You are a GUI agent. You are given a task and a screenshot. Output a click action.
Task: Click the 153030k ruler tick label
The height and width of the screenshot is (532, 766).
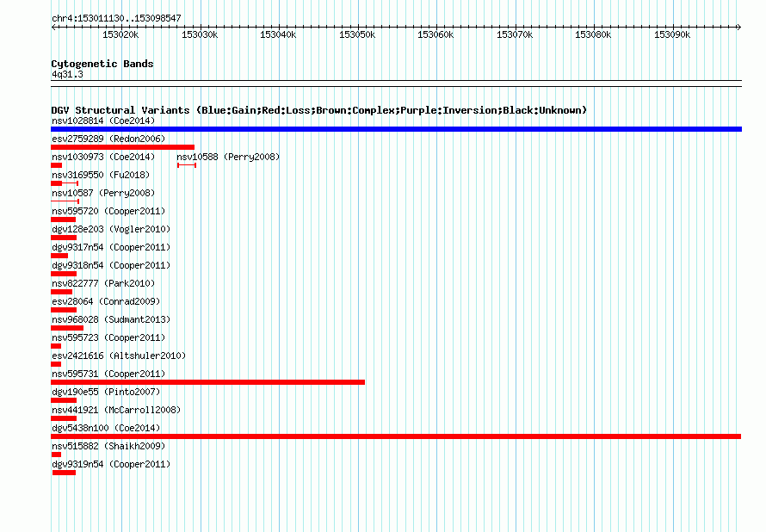pyautogui.click(x=200, y=34)
